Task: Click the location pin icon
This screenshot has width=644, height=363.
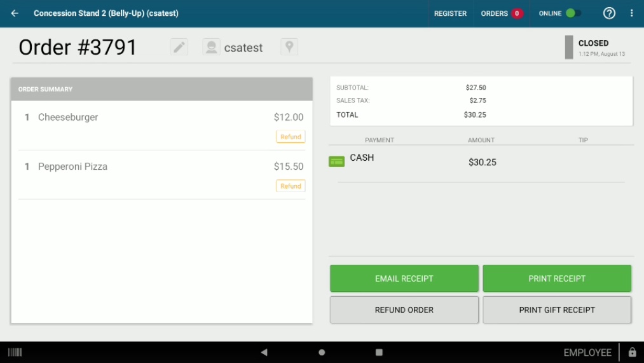Action: [289, 47]
